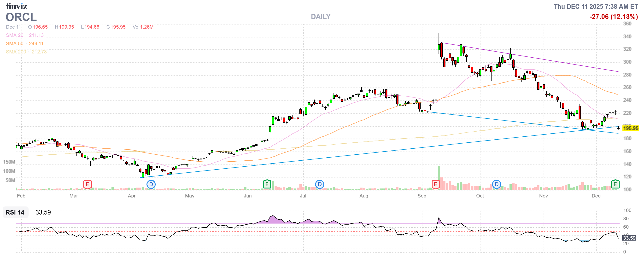Click the red earnings marker in September

[x=436, y=185]
